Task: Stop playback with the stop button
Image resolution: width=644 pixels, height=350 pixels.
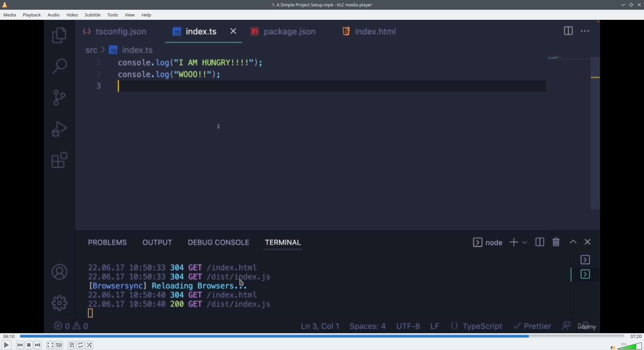Action: click(x=29, y=345)
